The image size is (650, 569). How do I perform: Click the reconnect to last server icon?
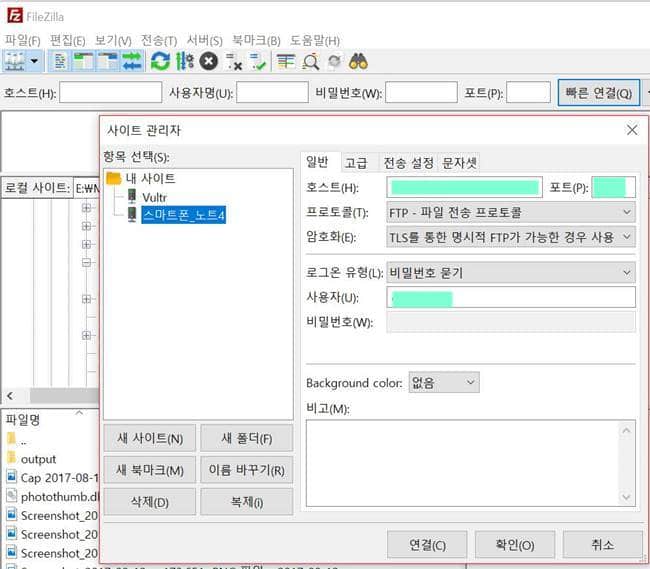(x=258, y=61)
